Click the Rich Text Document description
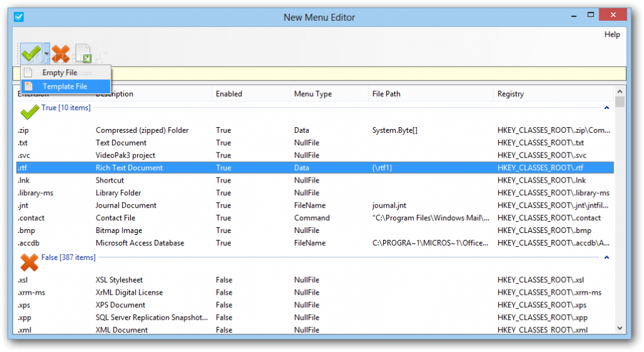The height and width of the screenshot is (352, 644). click(x=129, y=167)
